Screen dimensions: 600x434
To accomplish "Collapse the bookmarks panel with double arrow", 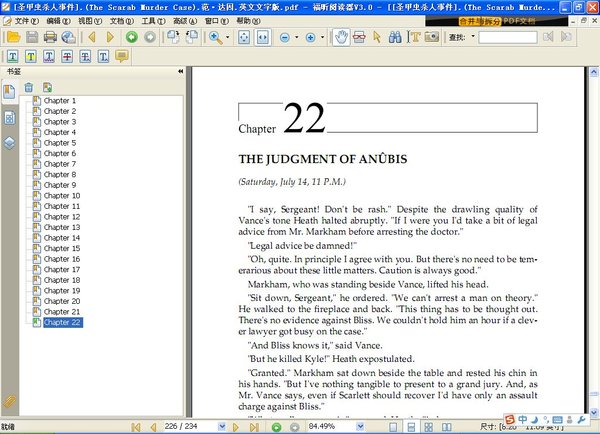I will coord(181,72).
